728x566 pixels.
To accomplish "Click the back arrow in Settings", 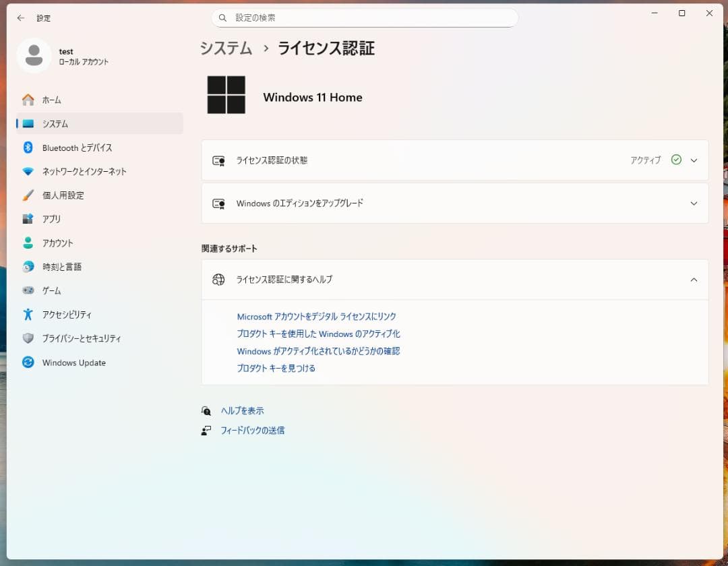I will tap(20, 18).
